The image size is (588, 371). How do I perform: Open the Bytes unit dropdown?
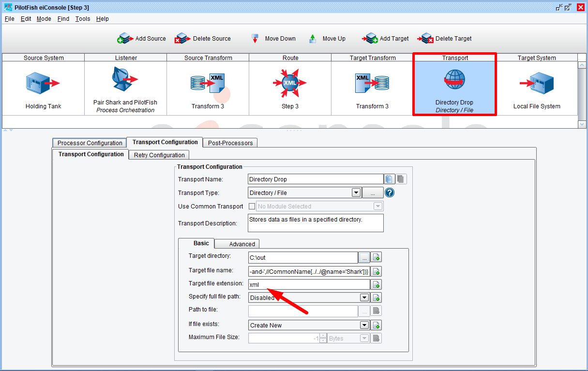[x=364, y=339]
